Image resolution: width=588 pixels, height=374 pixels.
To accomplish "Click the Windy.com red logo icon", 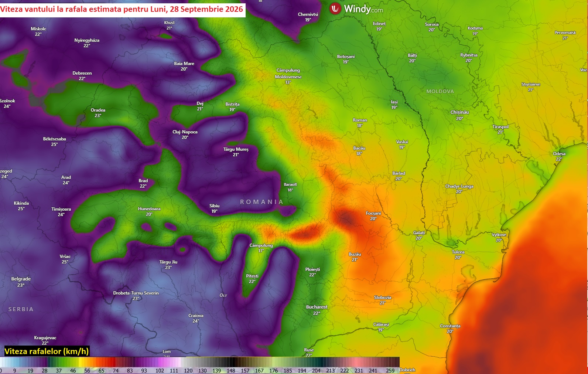I will point(335,8).
